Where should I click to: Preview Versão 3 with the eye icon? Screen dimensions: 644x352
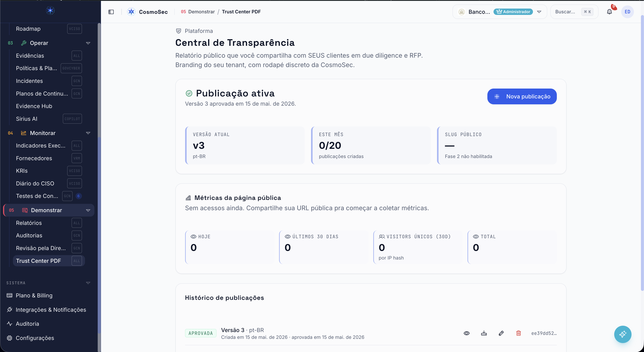[x=467, y=333]
